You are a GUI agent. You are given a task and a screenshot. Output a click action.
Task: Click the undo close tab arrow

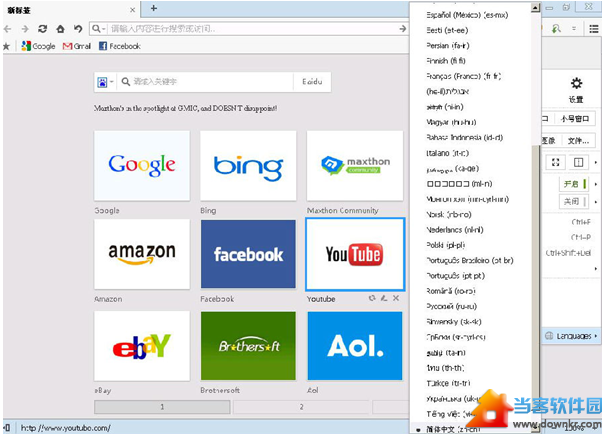click(78, 29)
